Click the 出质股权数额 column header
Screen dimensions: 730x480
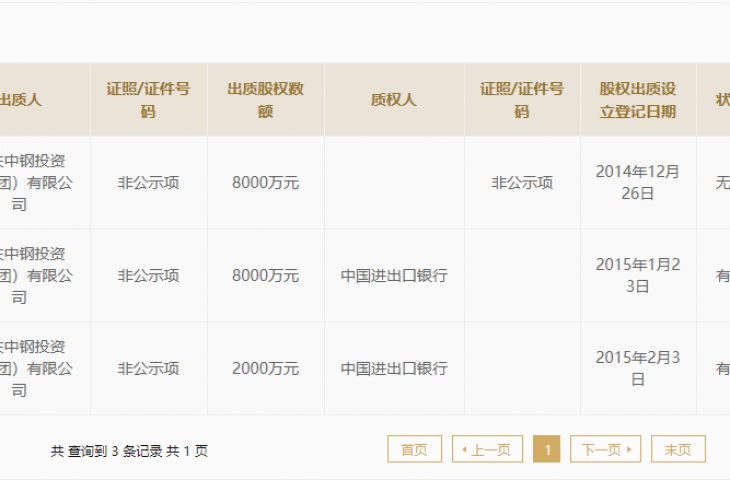coord(265,100)
